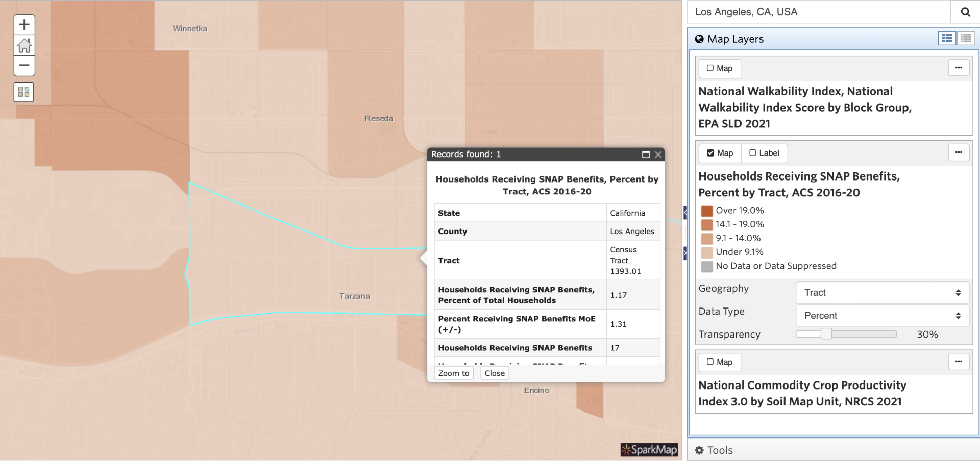Image resolution: width=980 pixels, height=462 pixels.
Task: Open the ellipsis menu for Walkability Index layer
Action: click(x=959, y=67)
